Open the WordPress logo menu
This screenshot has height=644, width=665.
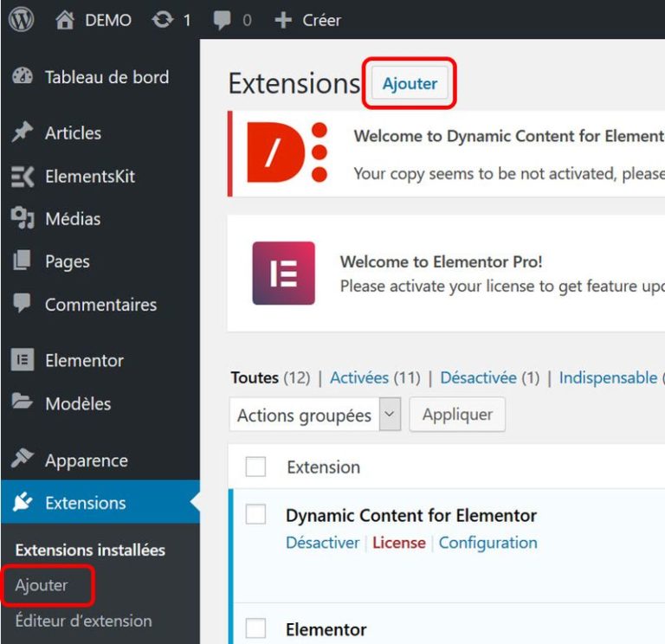pos(21,20)
